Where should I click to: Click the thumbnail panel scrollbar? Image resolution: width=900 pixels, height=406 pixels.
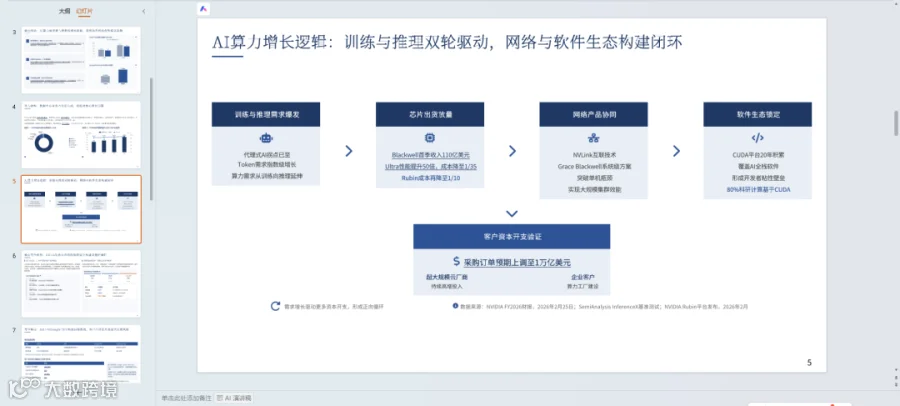[x=152, y=138]
